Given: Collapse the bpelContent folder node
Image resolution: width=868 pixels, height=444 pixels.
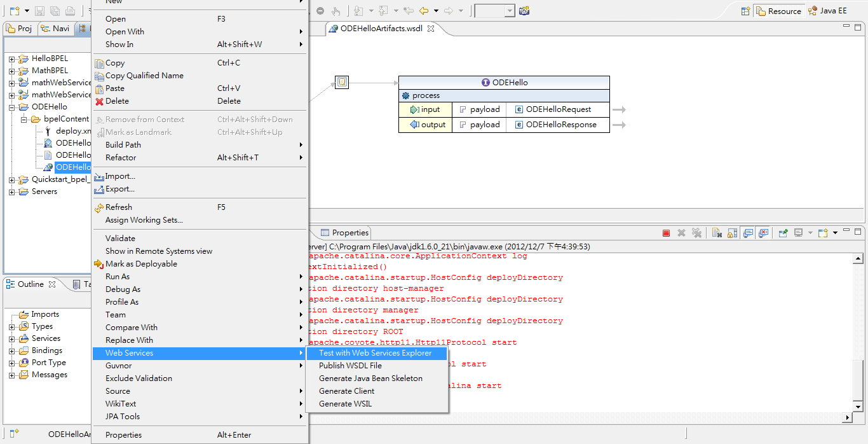Looking at the screenshot, I should [24, 119].
